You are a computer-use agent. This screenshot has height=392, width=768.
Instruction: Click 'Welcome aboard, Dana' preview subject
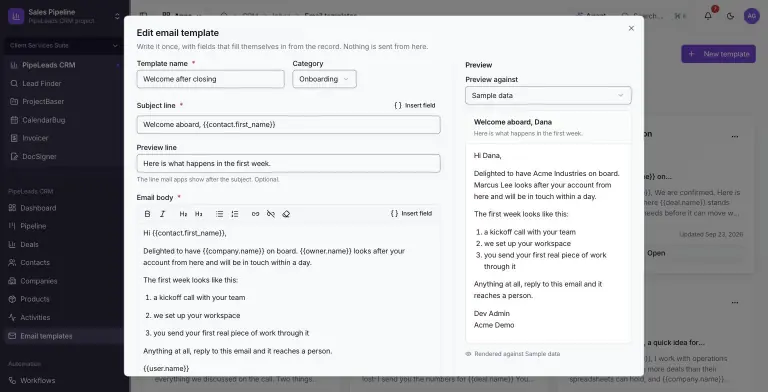[x=513, y=122]
